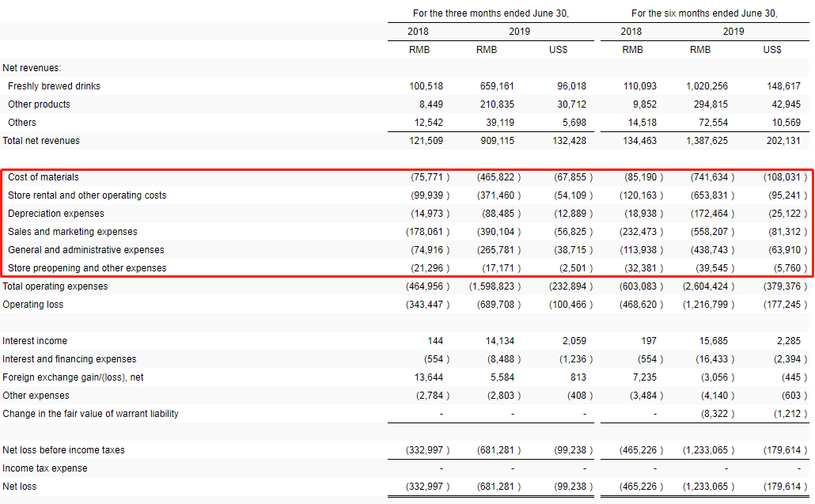Select 'Sales and marketing expenses' label
Viewport: 815px width, 504px height.
pyautogui.click(x=73, y=232)
